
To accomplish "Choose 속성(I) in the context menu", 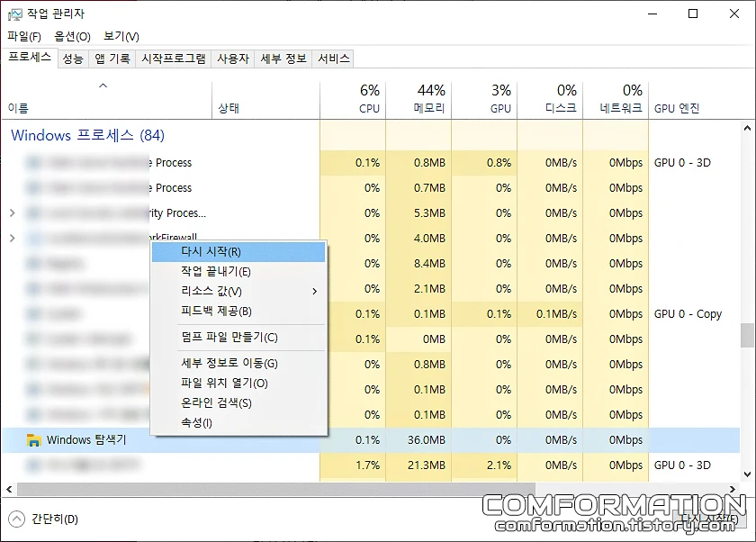I will 238,423.
